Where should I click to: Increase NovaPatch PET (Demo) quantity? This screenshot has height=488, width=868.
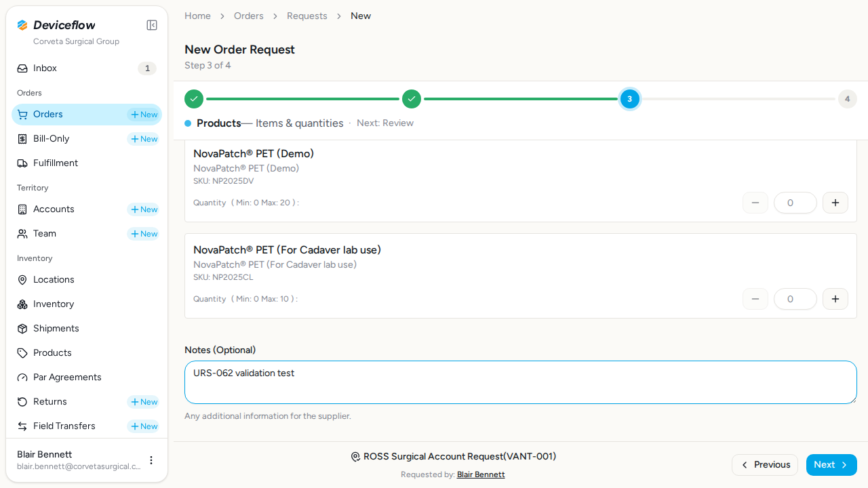[x=835, y=203]
